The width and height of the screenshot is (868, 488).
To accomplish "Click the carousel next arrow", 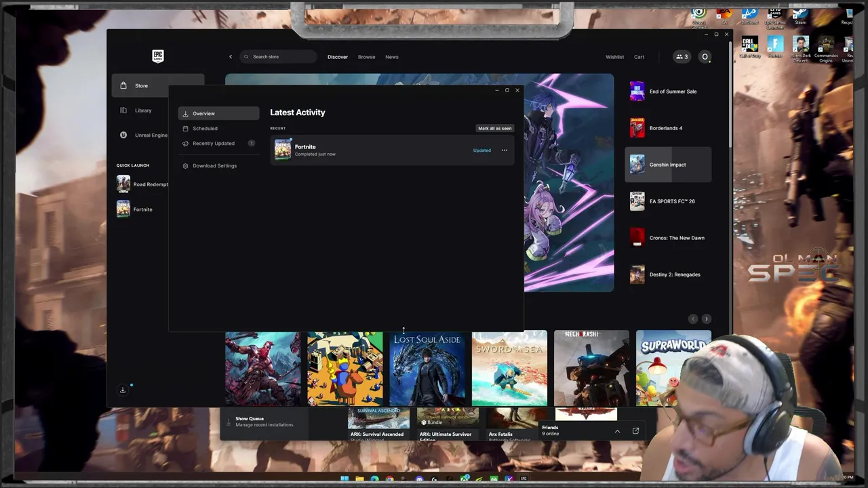I will click(707, 319).
